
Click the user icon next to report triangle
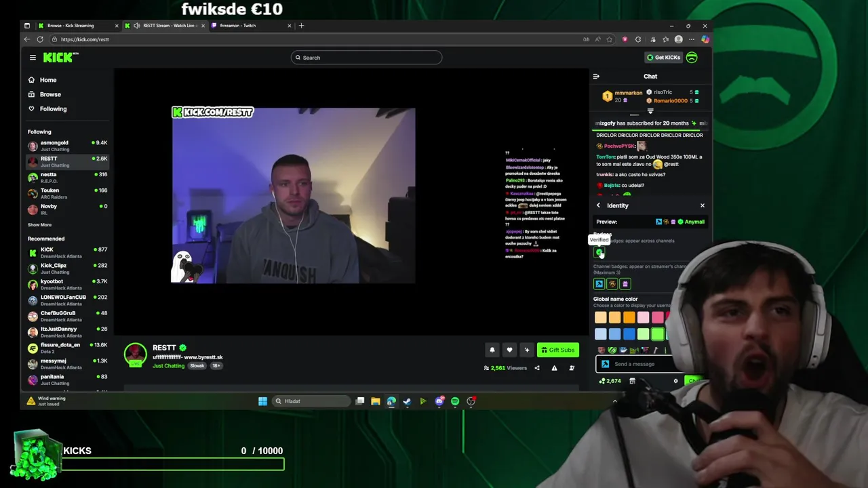point(572,368)
